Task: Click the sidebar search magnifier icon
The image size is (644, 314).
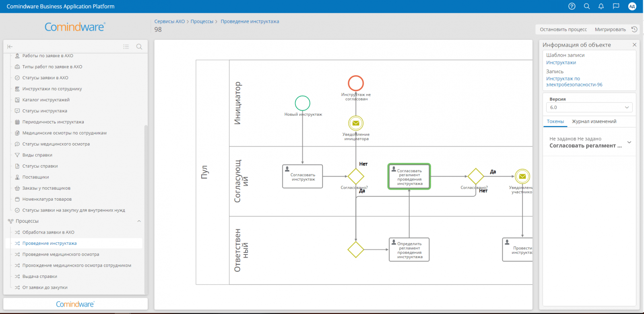Action: (x=139, y=47)
